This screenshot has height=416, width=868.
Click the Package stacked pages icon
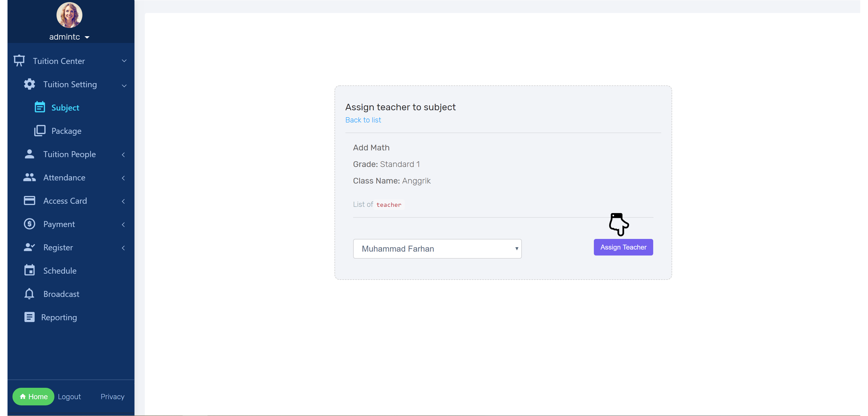pyautogui.click(x=40, y=130)
